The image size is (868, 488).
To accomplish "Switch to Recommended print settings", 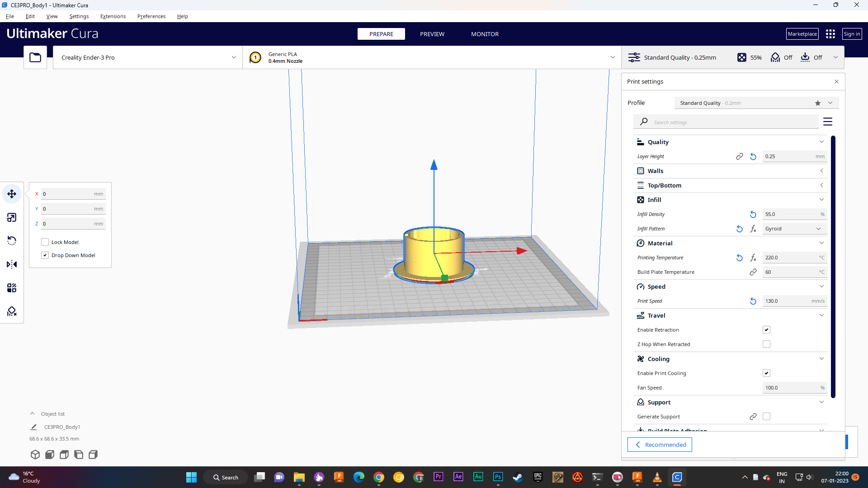I will (x=660, y=445).
